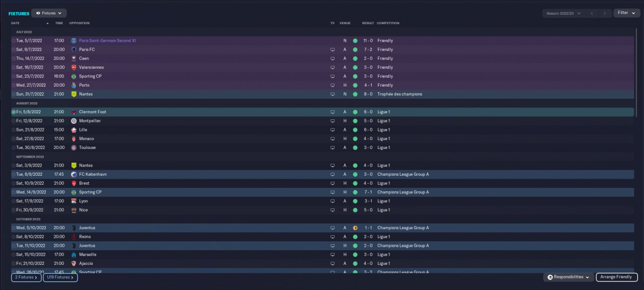Toggle the selection circle on Clermont Foot row
The width and height of the screenshot is (644, 290).
pos(14,112)
